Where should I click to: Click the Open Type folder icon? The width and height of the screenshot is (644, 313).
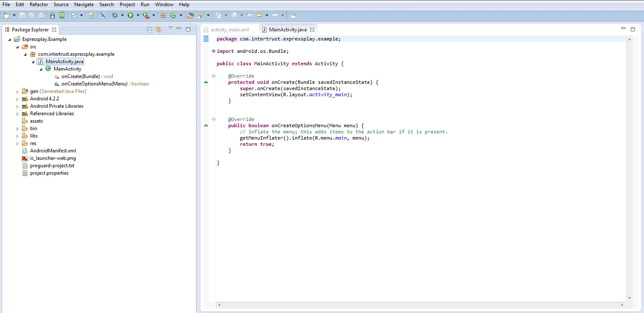pos(191,15)
